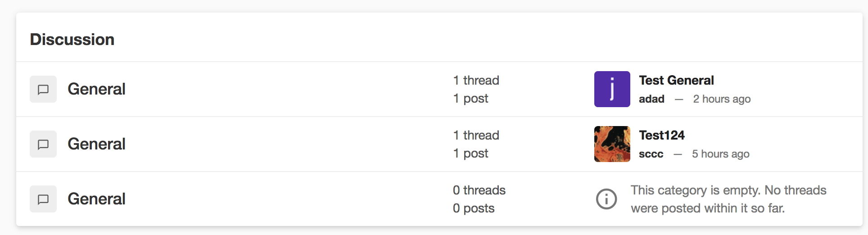
Task: Click the circled info icon
Action: [x=606, y=199]
